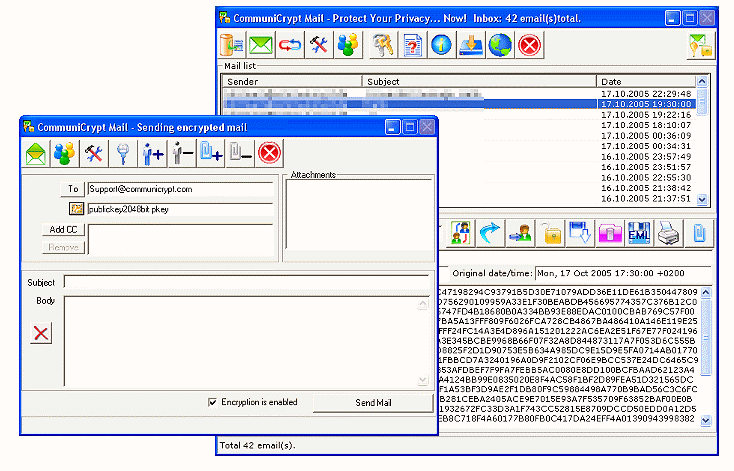Click inside the Attachments list box
Viewport: 734px width, 471px height.
coord(360,215)
